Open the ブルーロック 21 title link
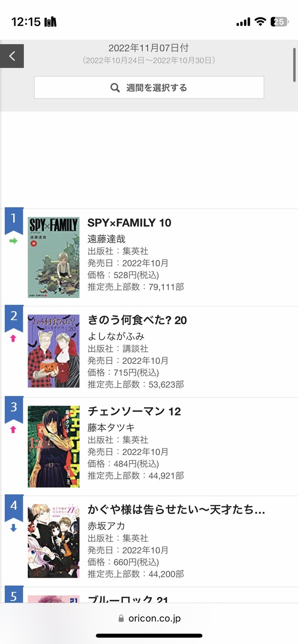 click(x=128, y=599)
